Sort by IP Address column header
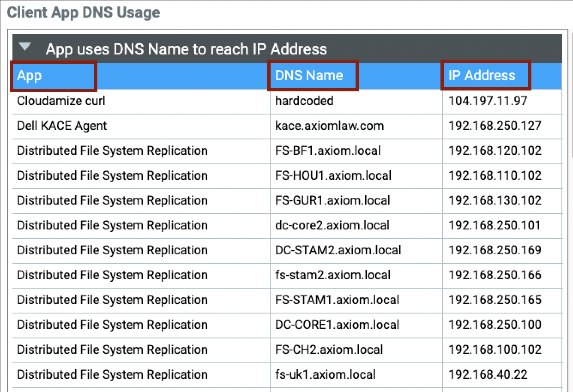Image resolution: width=573 pixels, height=392 pixels. [482, 76]
